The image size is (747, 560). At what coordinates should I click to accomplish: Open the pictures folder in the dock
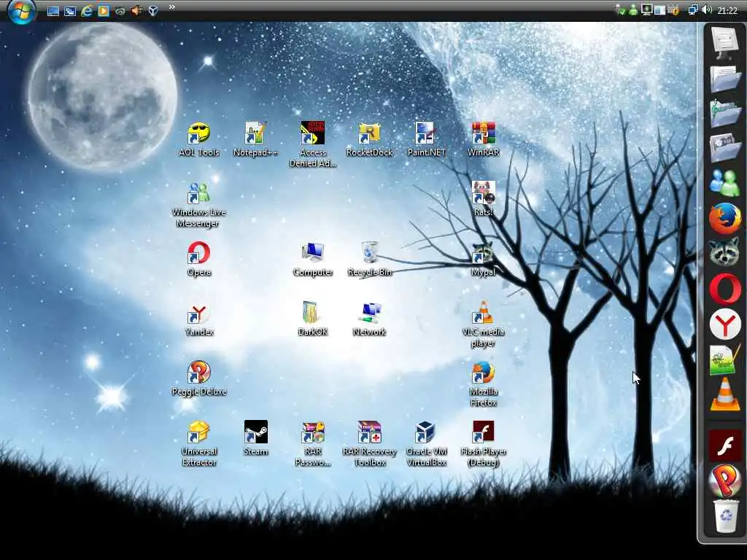tap(724, 148)
